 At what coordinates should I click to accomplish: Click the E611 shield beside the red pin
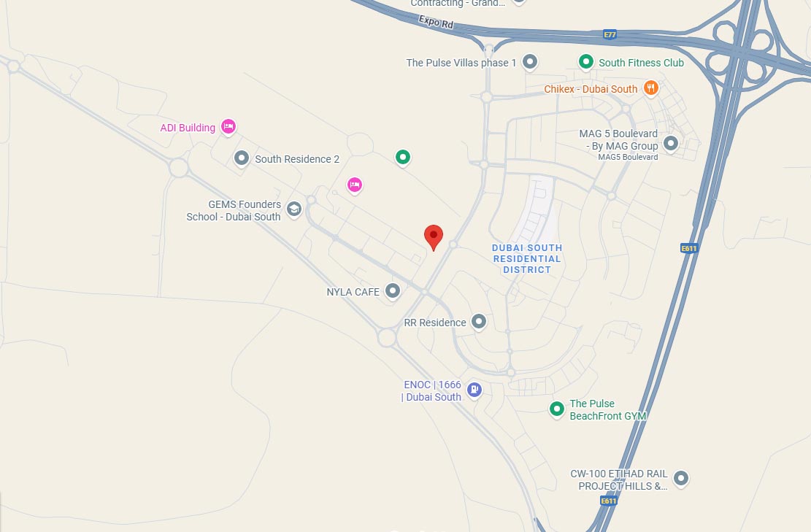click(x=689, y=248)
